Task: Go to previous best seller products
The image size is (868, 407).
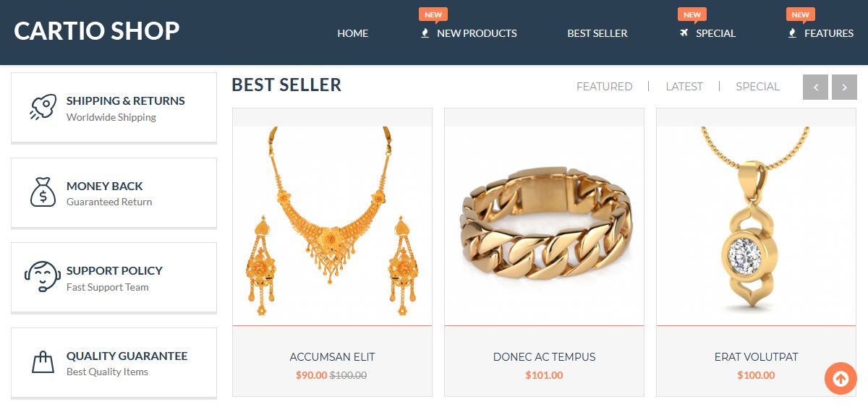Action: pyautogui.click(x=815, y=87)
